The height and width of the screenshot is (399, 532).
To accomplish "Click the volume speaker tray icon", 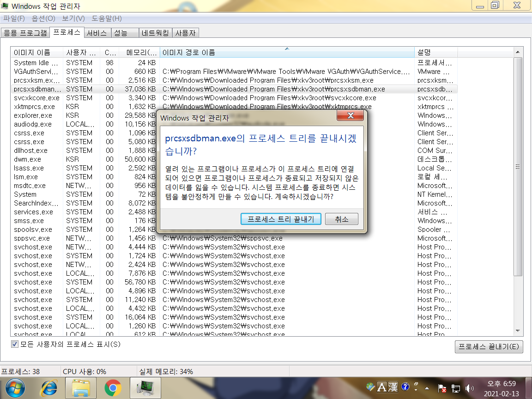I will (x=470, y=388).
